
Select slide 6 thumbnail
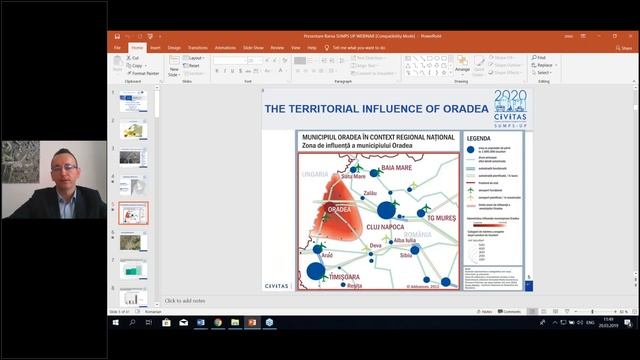point(133,242)
